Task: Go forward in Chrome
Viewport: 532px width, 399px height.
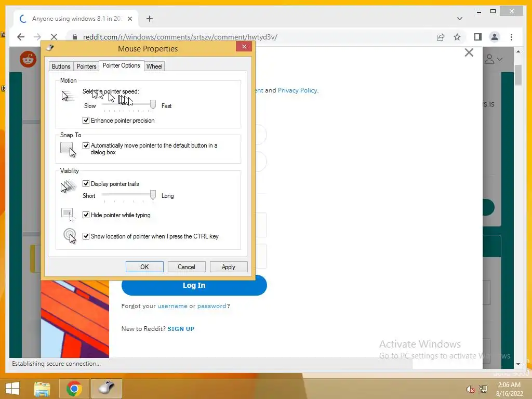Action: tap(37, 37)
